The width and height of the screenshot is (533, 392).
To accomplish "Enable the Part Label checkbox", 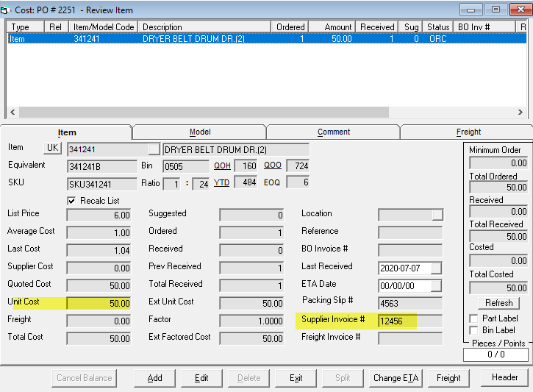I will coord(473,318).
